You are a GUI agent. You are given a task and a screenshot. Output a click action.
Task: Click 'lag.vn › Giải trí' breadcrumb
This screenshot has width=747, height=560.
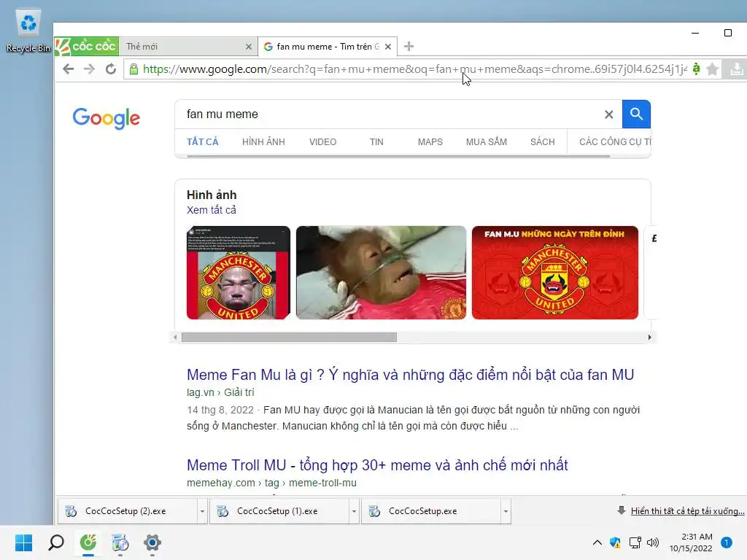220,392
